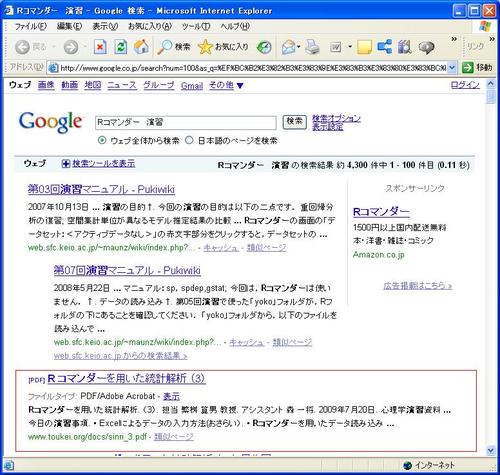Open the Gmail link
This screenshot has width=500, height=475.
point(192,86)
